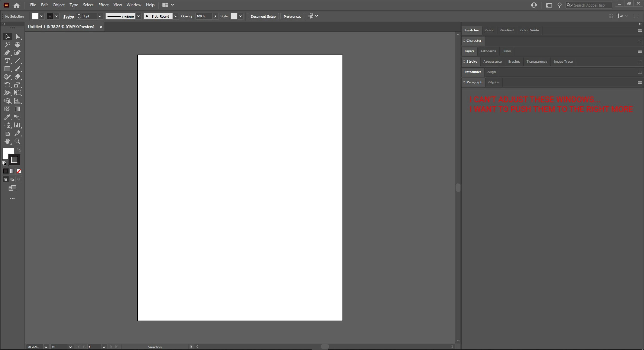Screen dimensions: 644x350
Task: Open the Effect menu
Action: pyautogui.click(x=103, y=5)
